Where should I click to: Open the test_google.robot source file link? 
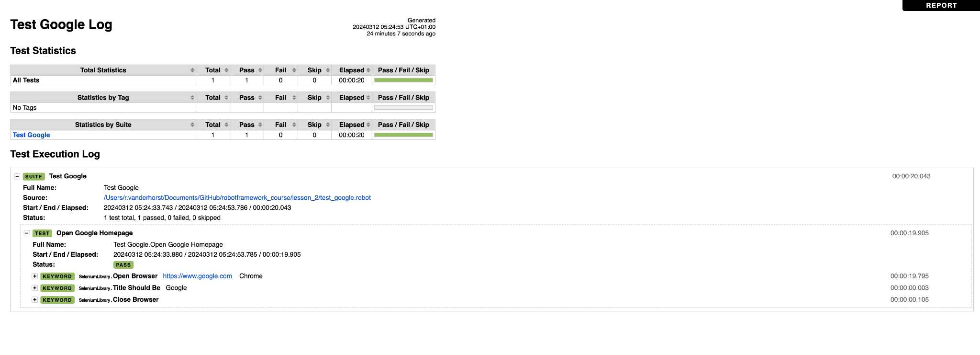pyautogui.click(x=237, y=198)
